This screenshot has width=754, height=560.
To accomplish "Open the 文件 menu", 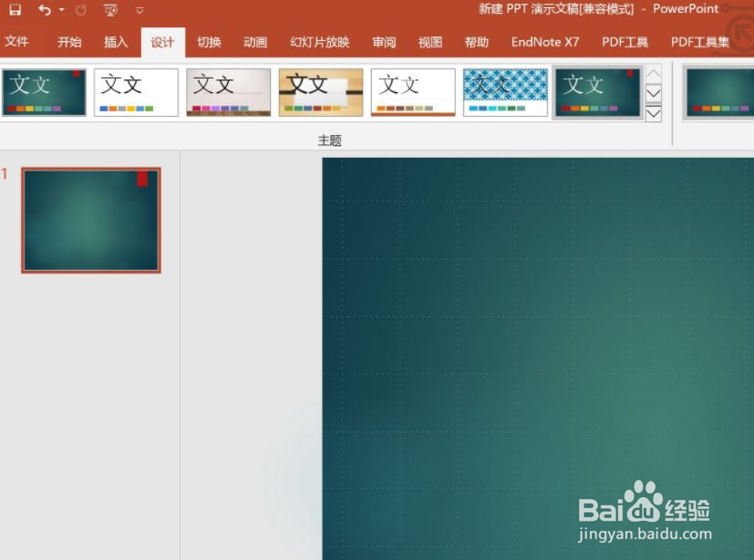I will coord(16,42).
